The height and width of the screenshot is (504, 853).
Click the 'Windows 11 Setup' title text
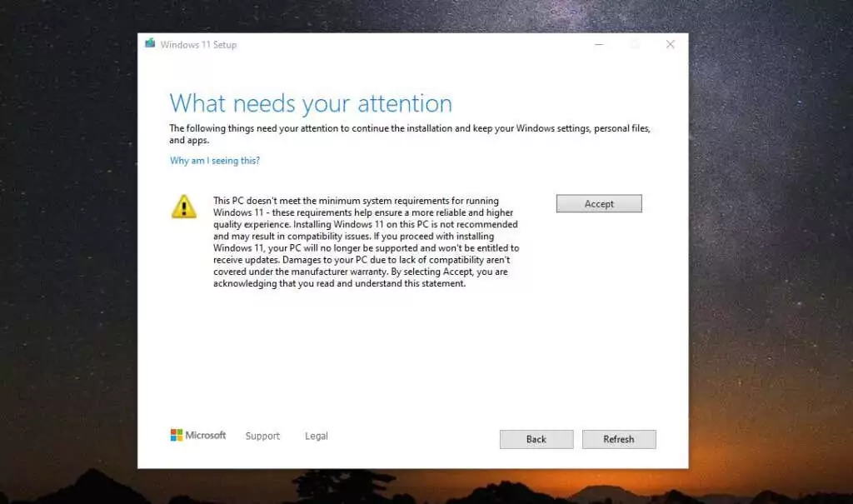pos(198,45)
